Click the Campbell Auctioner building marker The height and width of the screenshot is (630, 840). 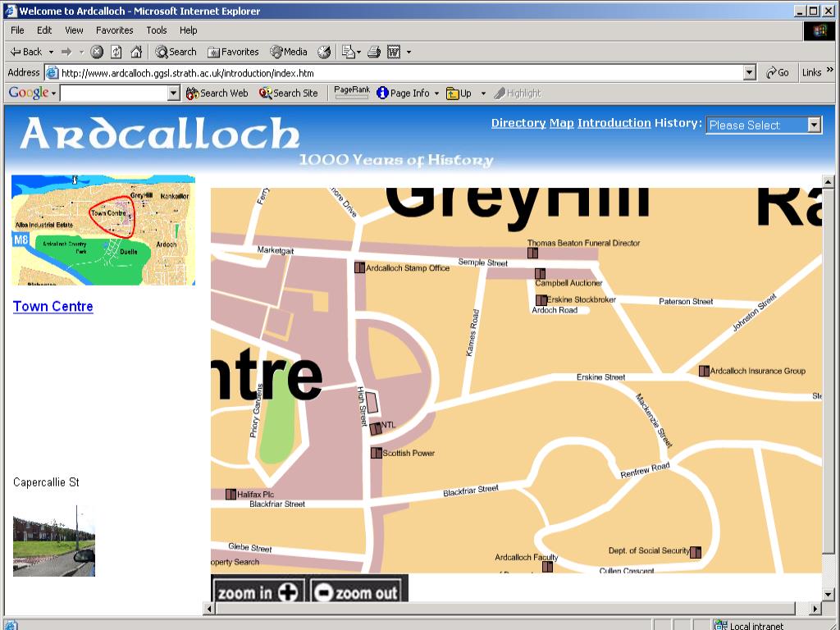point(540,274)
